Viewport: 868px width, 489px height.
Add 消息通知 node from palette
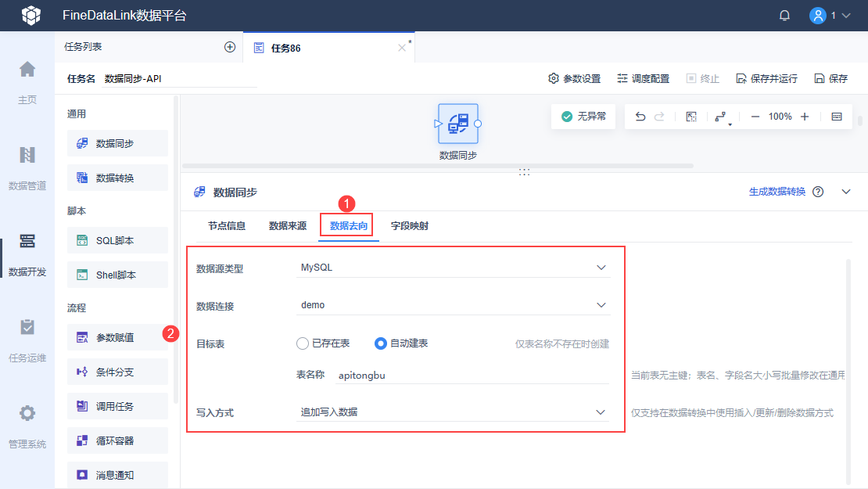[x=117, y=475]
